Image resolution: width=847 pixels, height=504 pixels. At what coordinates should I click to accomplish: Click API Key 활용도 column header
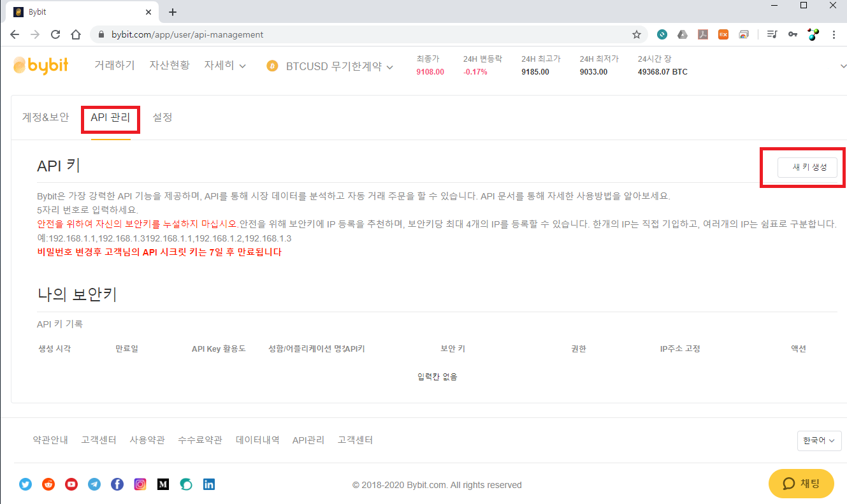point(219,349)
